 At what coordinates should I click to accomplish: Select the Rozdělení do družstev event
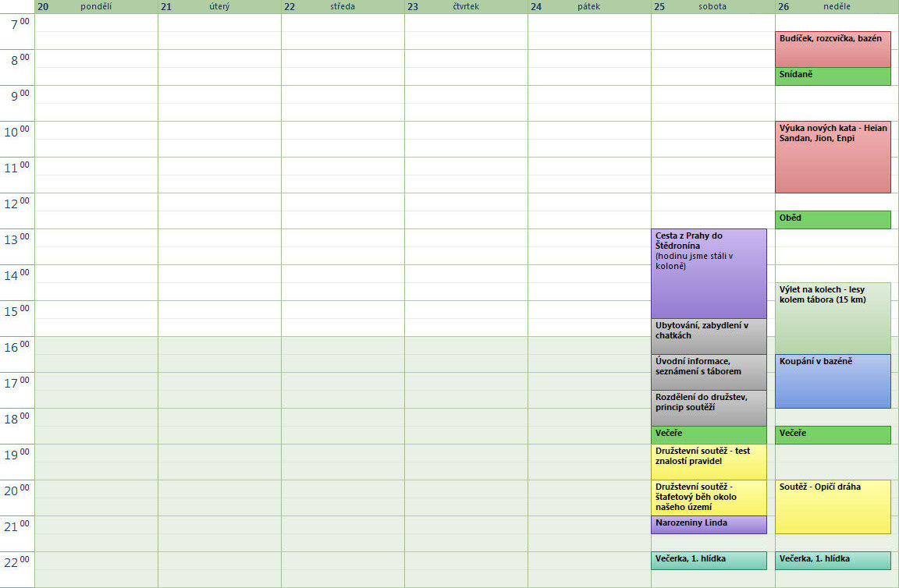pos(709,408)
